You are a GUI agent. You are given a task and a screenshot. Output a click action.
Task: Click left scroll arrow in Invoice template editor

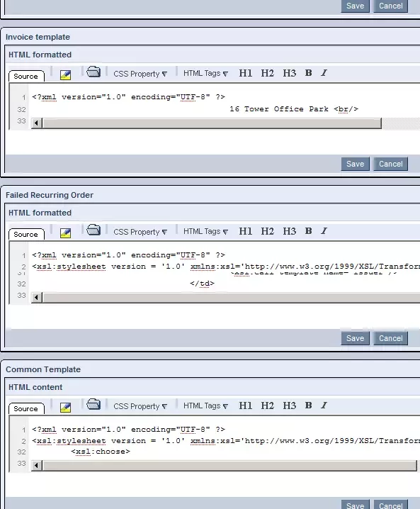click(x=36, y=123)
